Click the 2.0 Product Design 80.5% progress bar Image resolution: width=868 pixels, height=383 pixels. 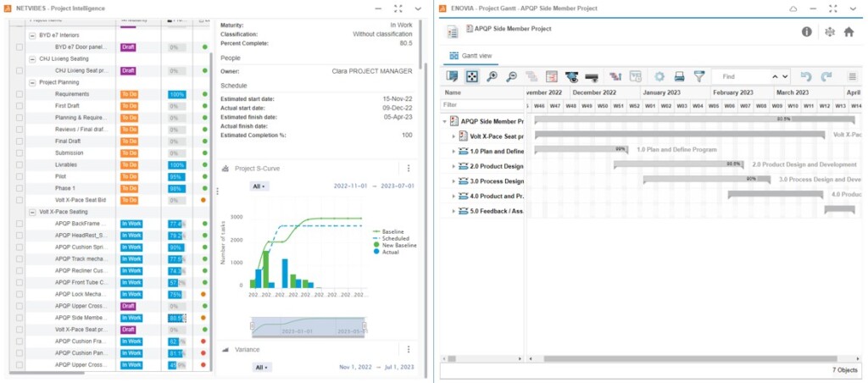pos(681,164)
